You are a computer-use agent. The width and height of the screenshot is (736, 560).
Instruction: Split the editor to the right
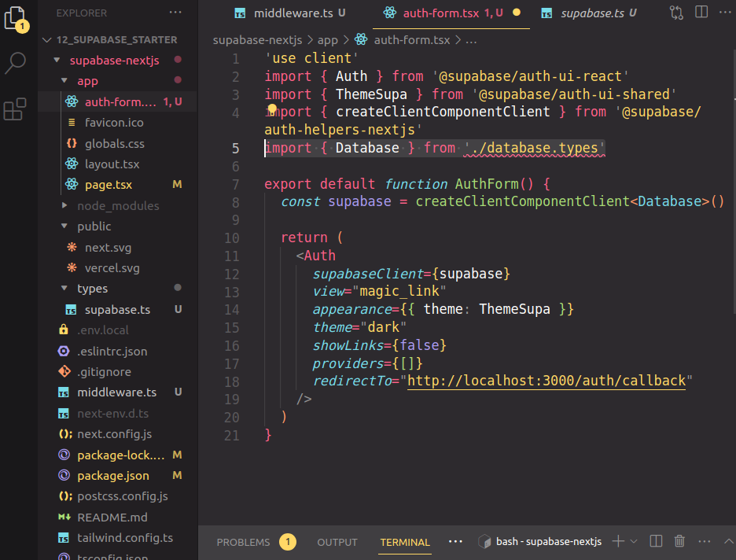701,13
